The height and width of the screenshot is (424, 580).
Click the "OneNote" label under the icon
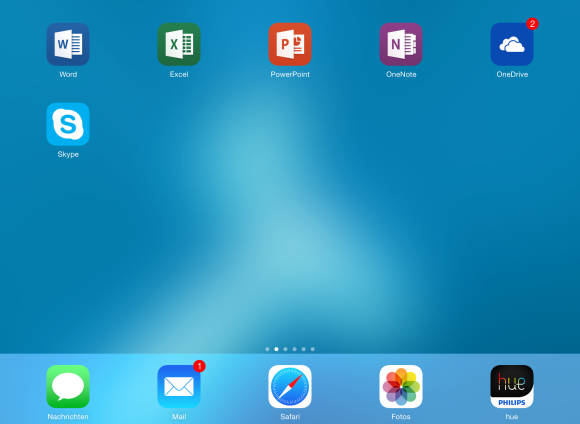(x=401, y=74)
